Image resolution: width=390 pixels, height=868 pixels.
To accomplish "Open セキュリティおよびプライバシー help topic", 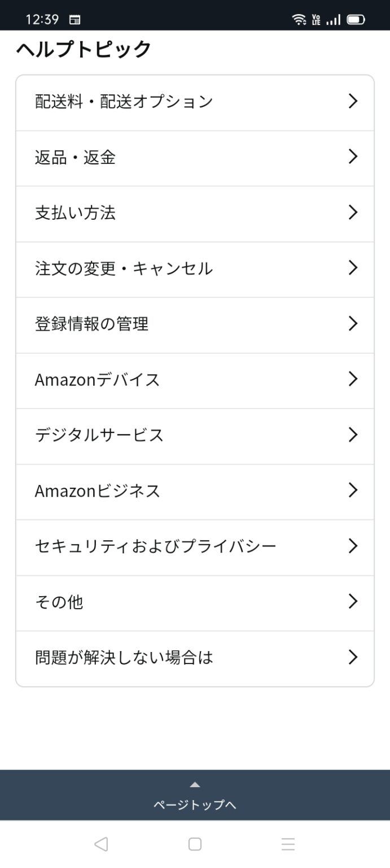I will point(195,546).
